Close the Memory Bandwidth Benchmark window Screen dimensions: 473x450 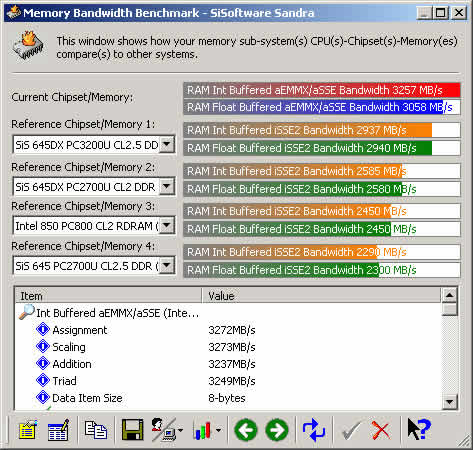coord(459,13)
